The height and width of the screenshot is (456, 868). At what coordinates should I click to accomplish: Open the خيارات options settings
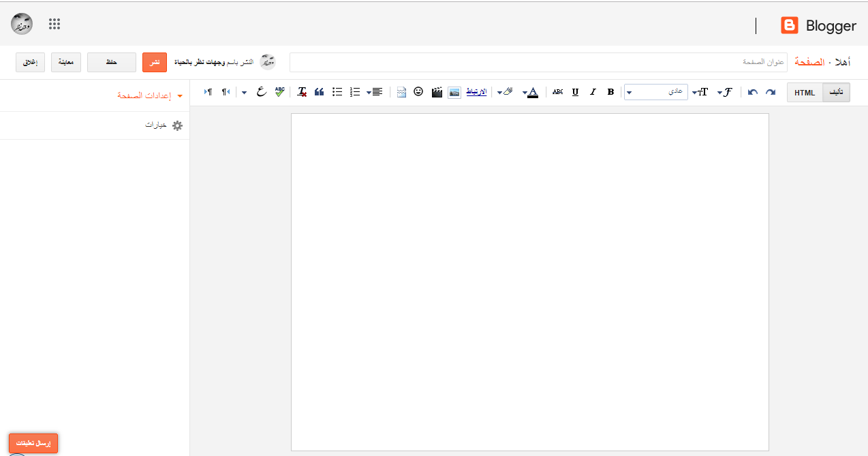(164, 125)
